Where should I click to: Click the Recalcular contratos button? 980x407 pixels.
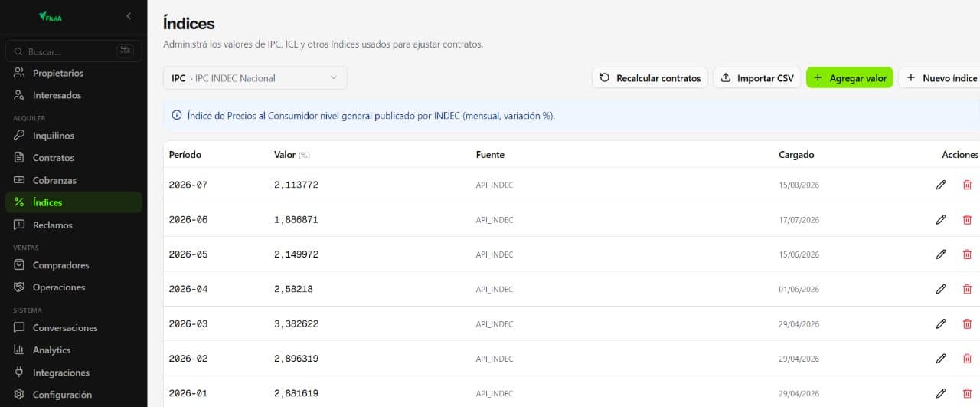click(x=650, y=78)
